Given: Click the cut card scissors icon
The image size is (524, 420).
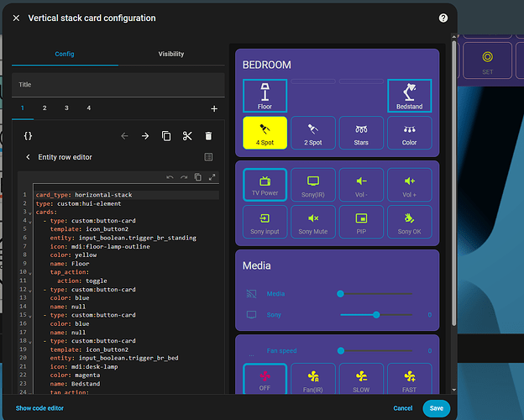Looking at the screenshot, I should coord(187,136).
